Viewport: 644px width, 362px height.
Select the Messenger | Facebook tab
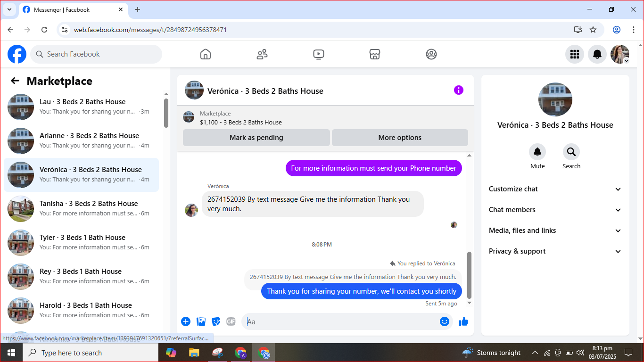point(73,9)
